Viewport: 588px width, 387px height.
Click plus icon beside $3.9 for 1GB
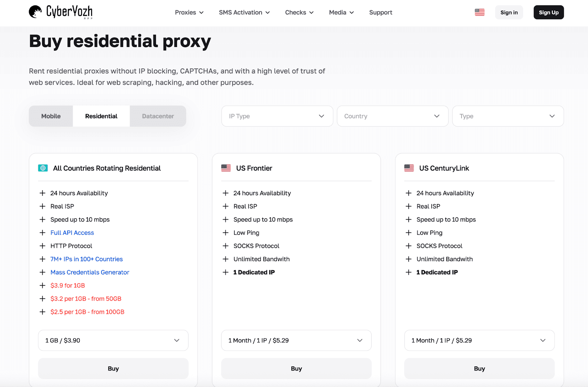[43, 286]
